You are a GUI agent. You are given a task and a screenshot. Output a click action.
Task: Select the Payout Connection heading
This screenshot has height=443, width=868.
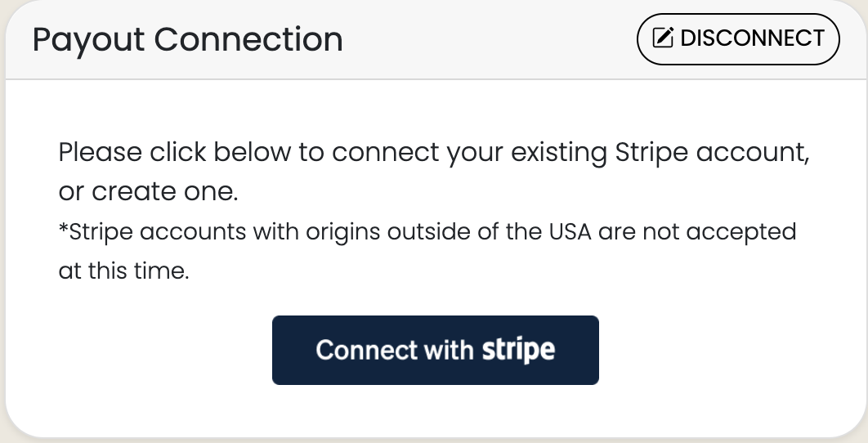[188, 40]
